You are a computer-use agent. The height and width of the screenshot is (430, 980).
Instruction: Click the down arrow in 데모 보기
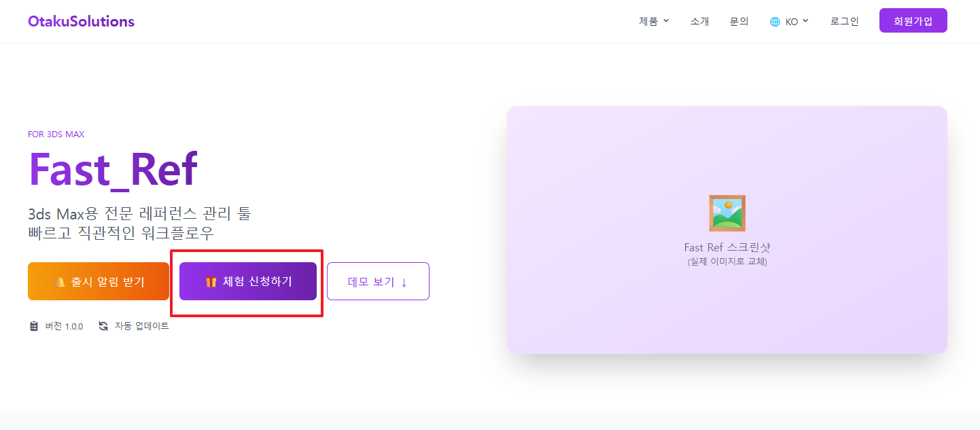(x=404, y=282)
